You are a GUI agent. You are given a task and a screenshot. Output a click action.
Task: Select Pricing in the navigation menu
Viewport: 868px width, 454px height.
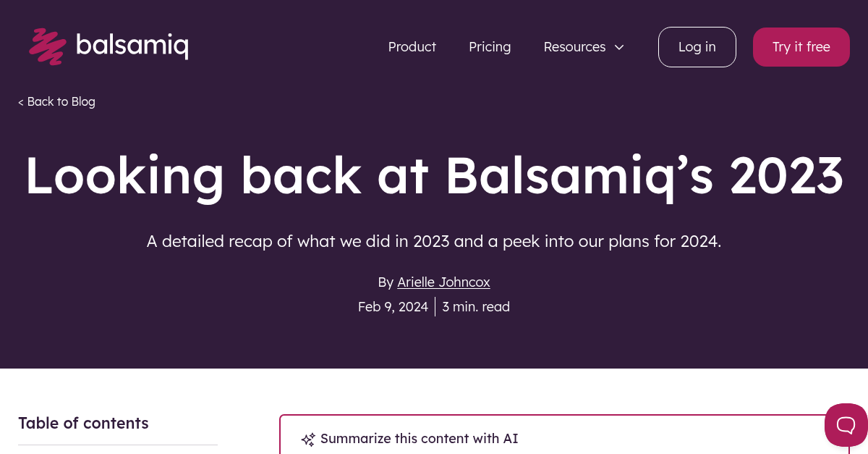(490, 46)
